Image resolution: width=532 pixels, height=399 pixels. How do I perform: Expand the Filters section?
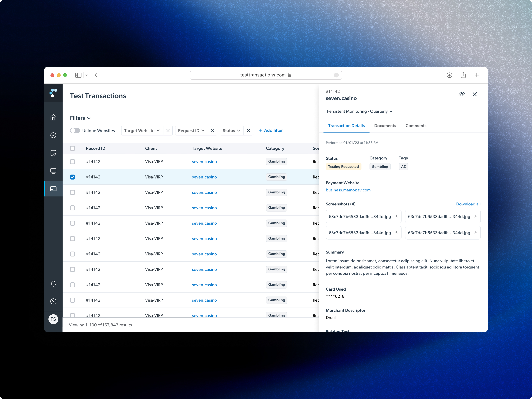[80, 118]
